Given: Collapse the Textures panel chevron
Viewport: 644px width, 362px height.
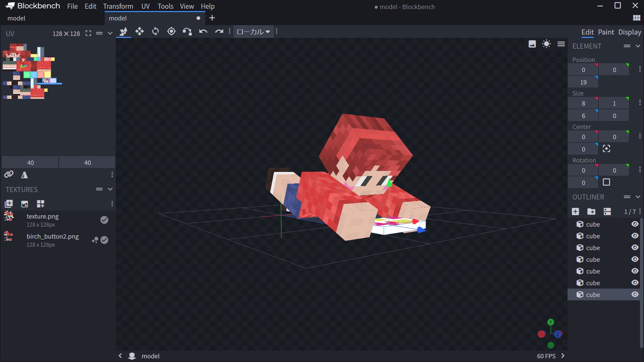Looking at the screenshot, I should (x=110, y=189).
